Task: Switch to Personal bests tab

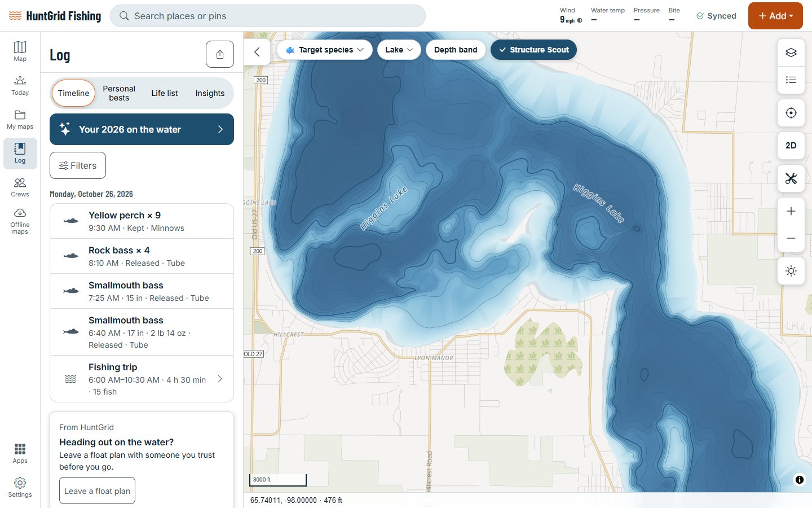Action: pyautogui.click(x=119, y=93)
